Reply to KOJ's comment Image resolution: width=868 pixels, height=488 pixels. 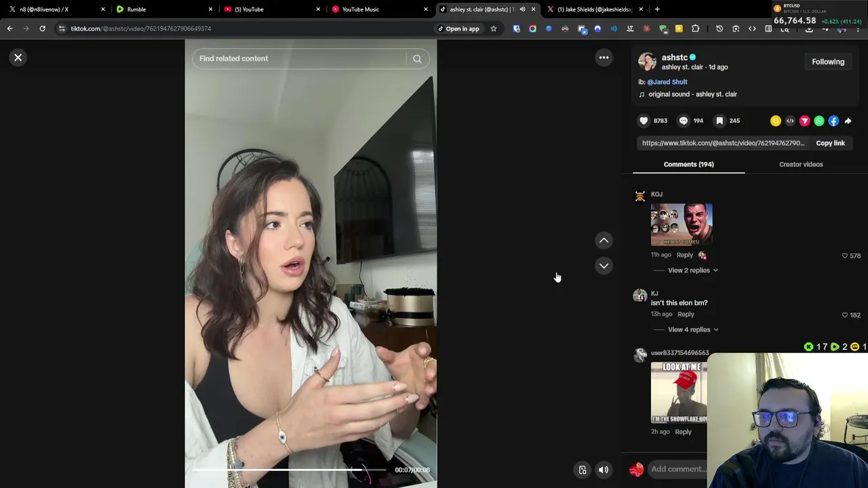coord(684,255)
